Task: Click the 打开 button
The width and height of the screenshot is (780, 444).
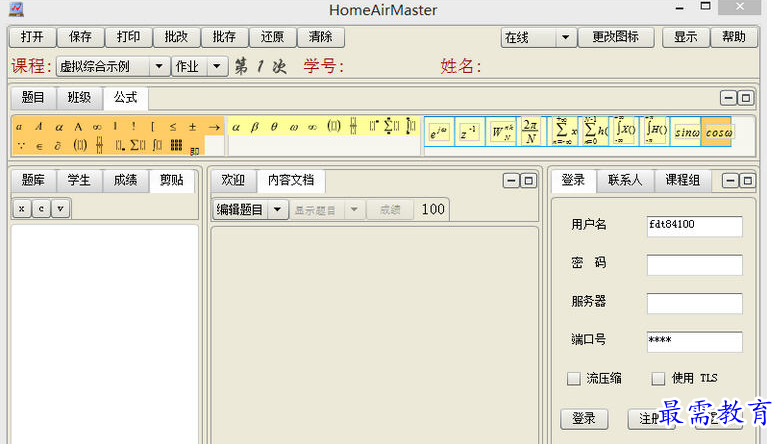Action: 32,37
